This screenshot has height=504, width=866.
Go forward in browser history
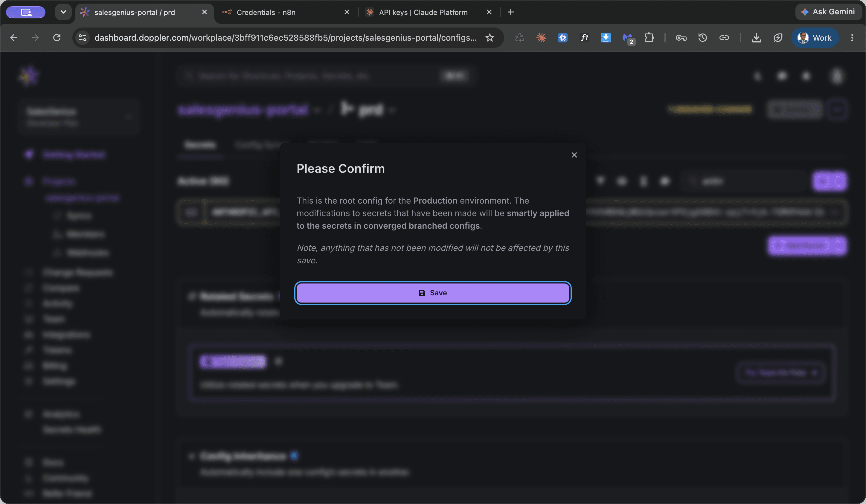tap(35, 38)
